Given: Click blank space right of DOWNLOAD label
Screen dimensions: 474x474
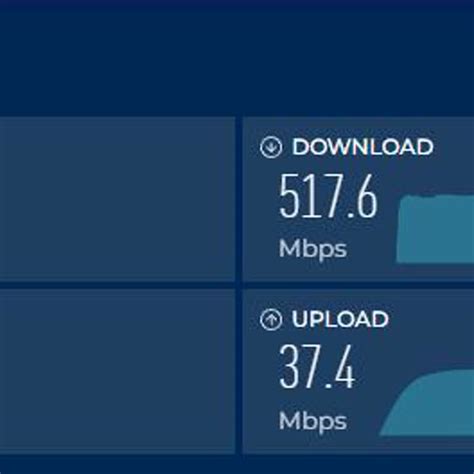Looking at the screenshot, I should (x=454, y=147).
